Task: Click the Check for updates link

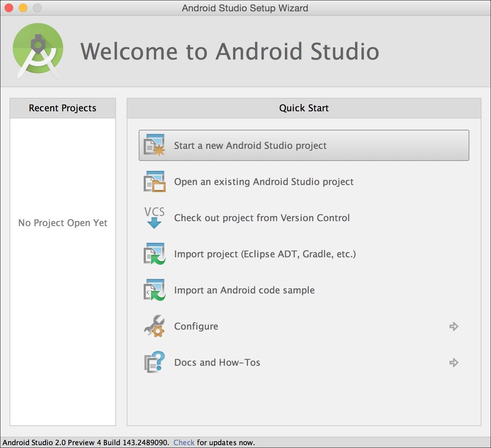Action: click(184, 443)
